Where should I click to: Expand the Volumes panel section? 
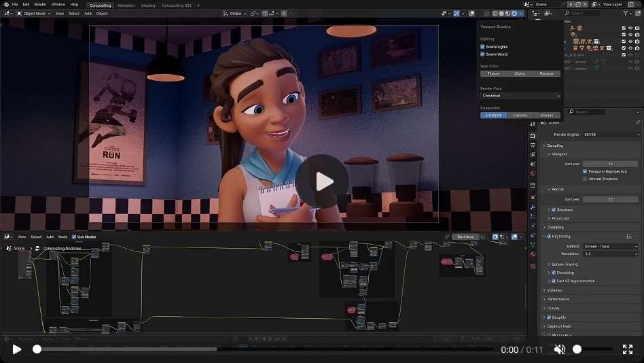point(554,290)
